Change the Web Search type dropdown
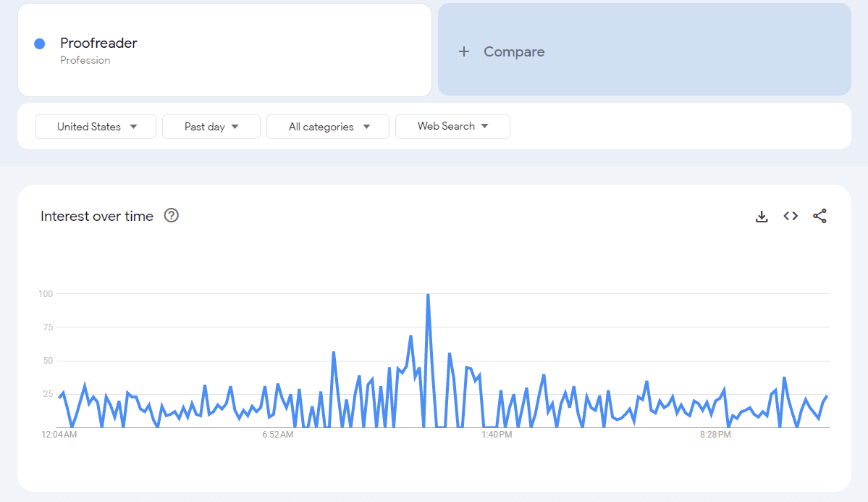This screenshot has width=868, height=502. pos(452,126)
